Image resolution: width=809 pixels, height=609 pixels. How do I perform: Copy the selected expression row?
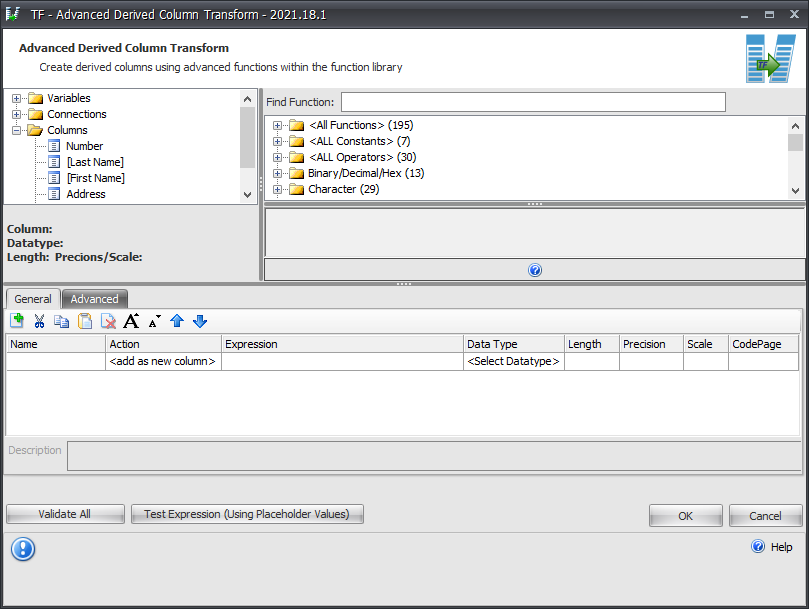(62, 320)
